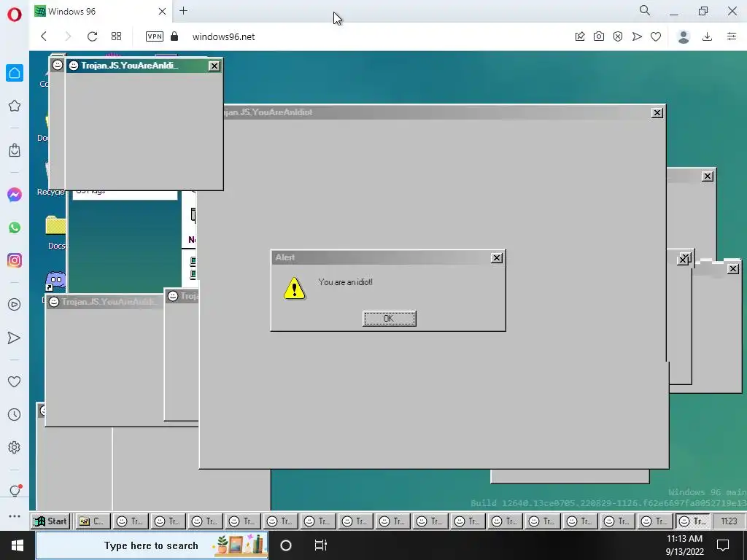Open WhatsApp in the Opera sidebar

click(x=15, y=227)
